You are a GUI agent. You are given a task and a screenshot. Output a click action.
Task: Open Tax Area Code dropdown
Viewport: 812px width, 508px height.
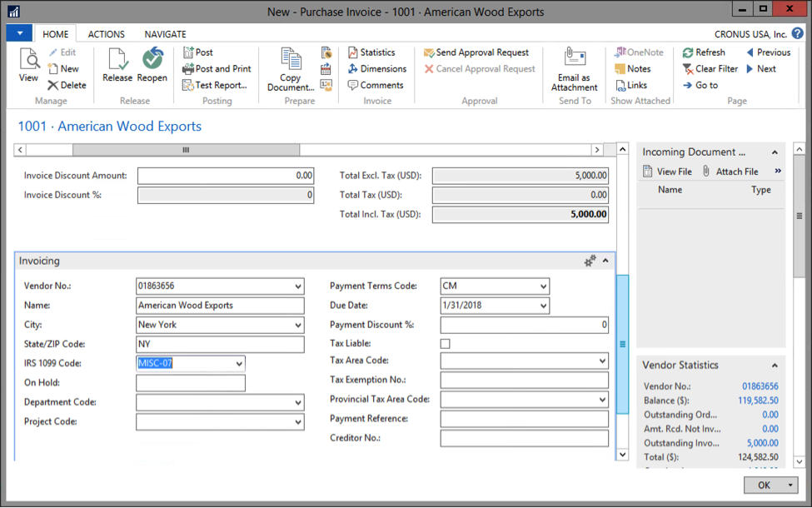(x=602, y=361)
